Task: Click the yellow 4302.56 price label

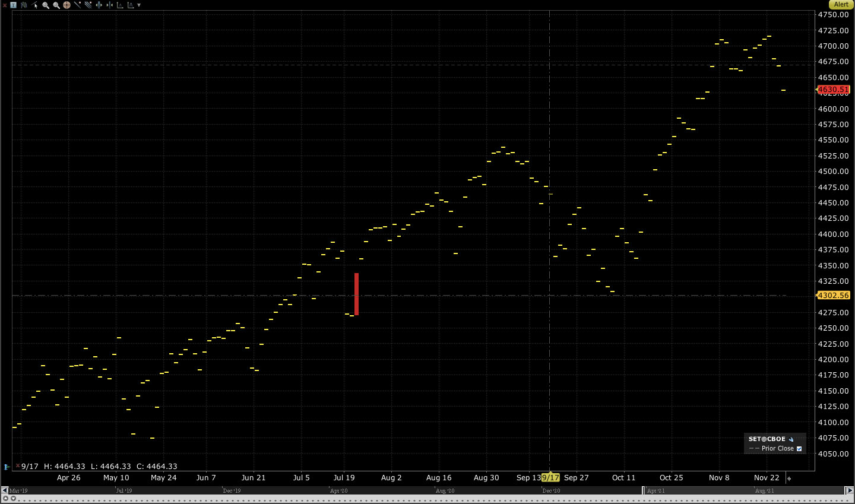Action: click(x=834, y=295)
